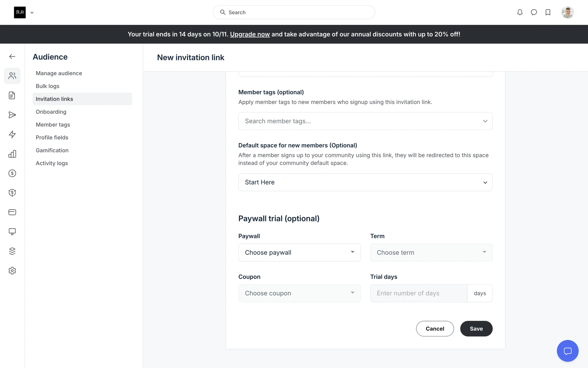Image resolution: width=588 pixels, height=368 pixels.
Task: Click the Save button
Action: point(476,329)
